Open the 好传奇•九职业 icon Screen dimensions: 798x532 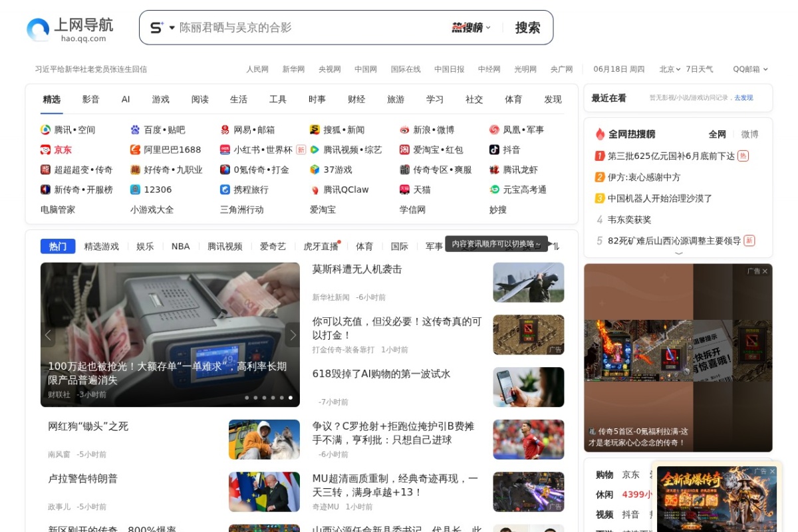coord(135,170)
